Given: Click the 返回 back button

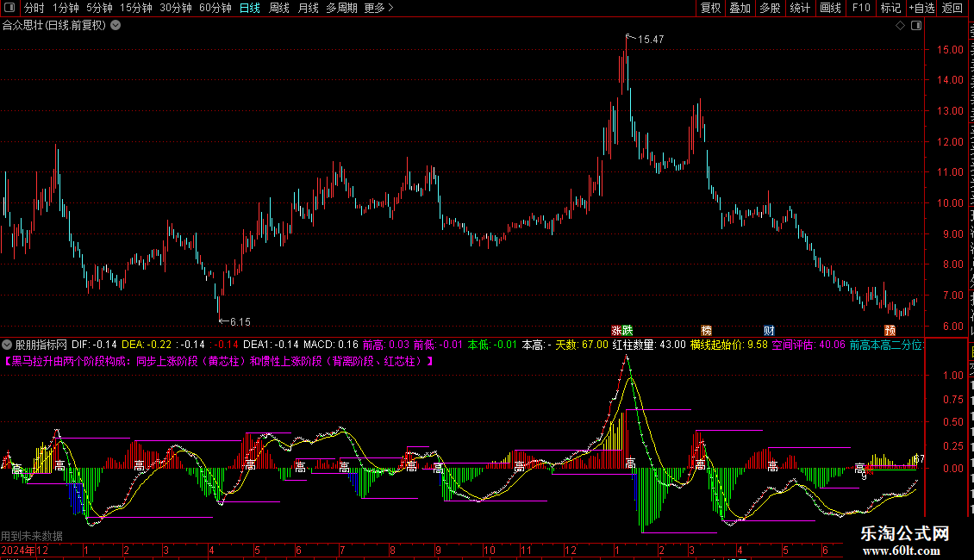Looking at the screenshot, I should tap(952, 8).
